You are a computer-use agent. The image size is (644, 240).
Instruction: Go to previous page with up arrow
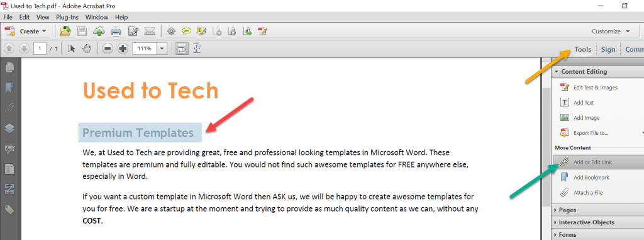(x=9, y=49)
